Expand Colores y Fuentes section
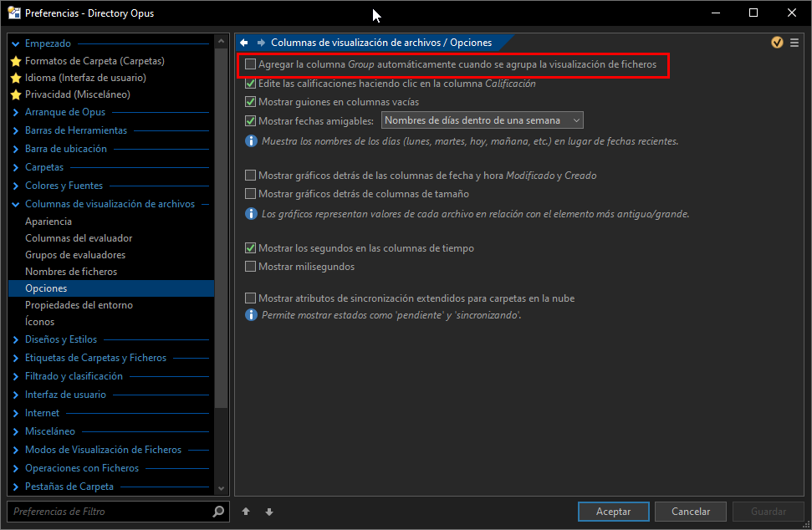This screenshot has width=812, height=530. coord(16,186)
